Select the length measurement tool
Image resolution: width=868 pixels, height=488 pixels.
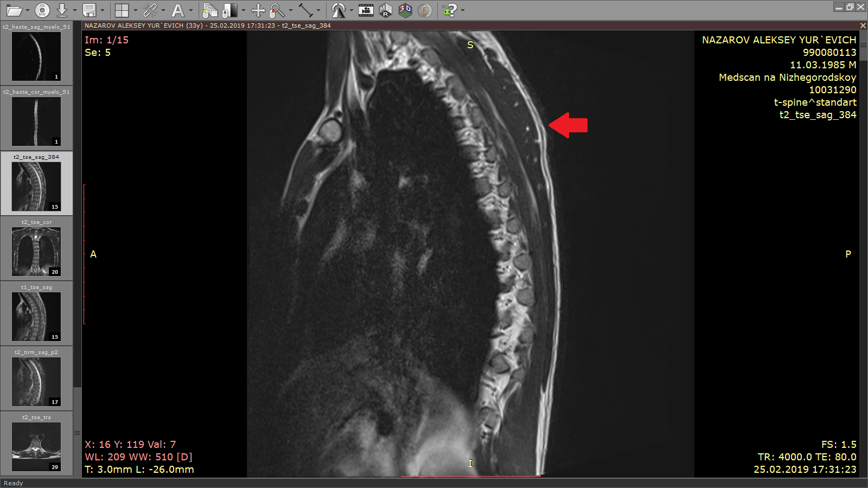[x=306, y=10]
